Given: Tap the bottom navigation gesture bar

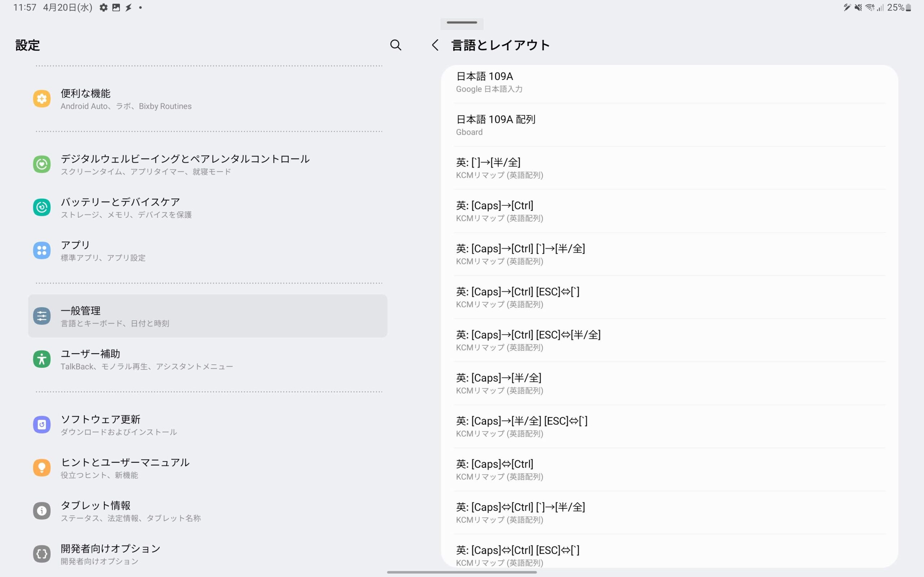Looking at the screenshot, I should tap(462, 572).
